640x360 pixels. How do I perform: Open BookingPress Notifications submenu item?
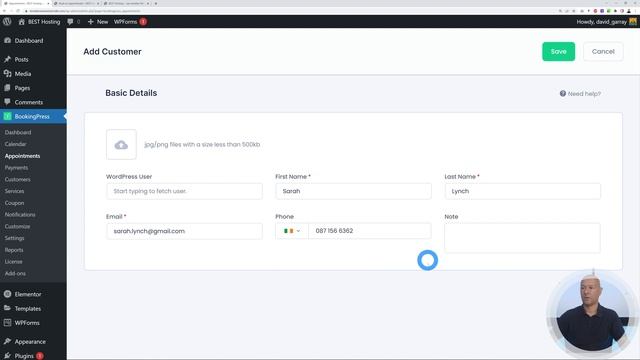click(20, 215)
